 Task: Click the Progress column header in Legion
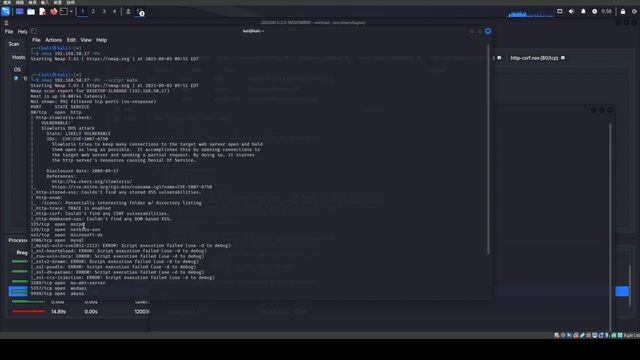coord(22,253)
